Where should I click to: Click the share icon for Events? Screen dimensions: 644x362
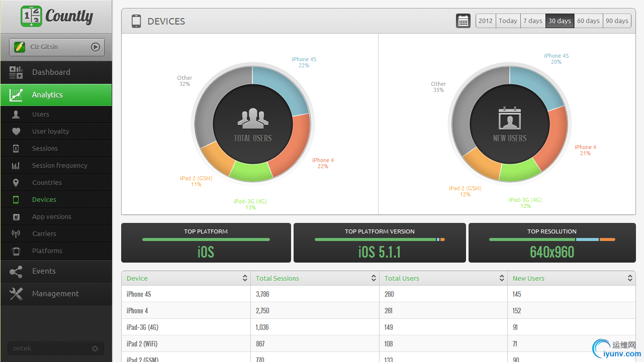coord(16,272)
